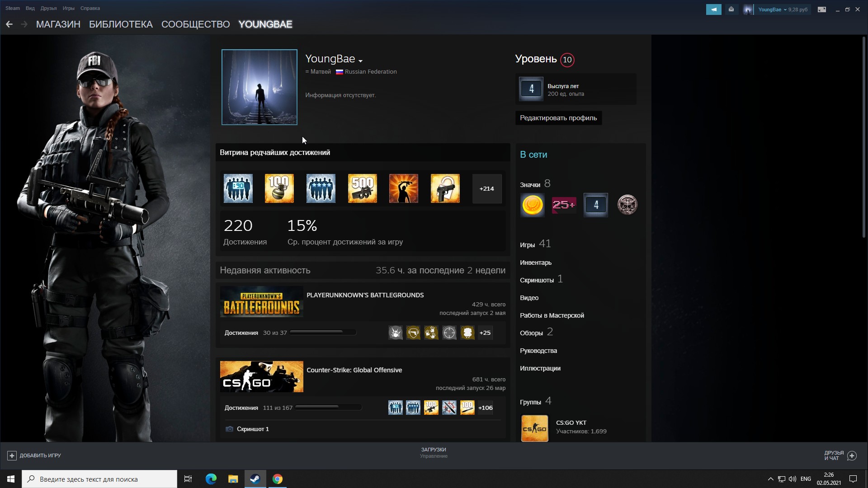Open the Справка menu

point(90,8)
